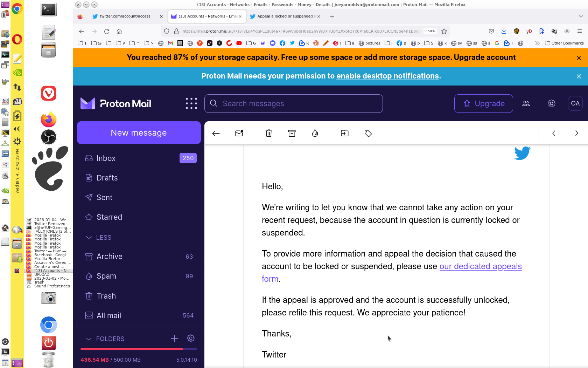List all tabs dropdown arrow
588x368 pixels.
(581, 16)
